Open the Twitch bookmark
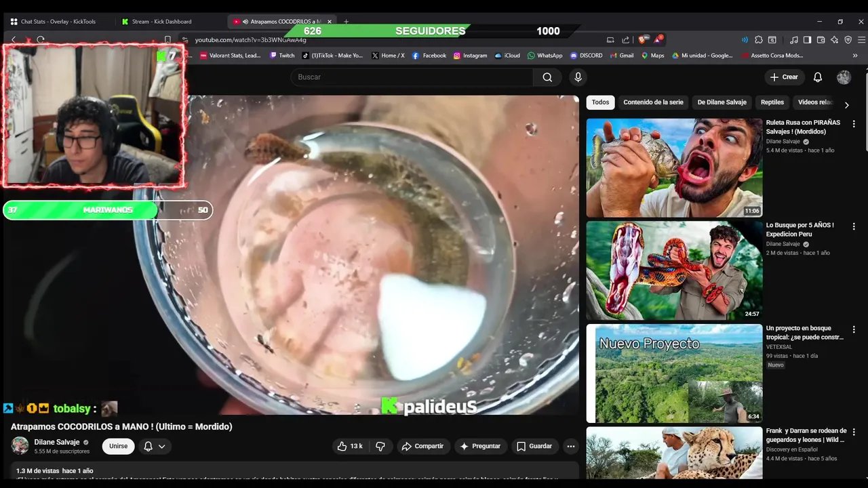The width and height of the screenshot is (868, 488). (282, 56)
